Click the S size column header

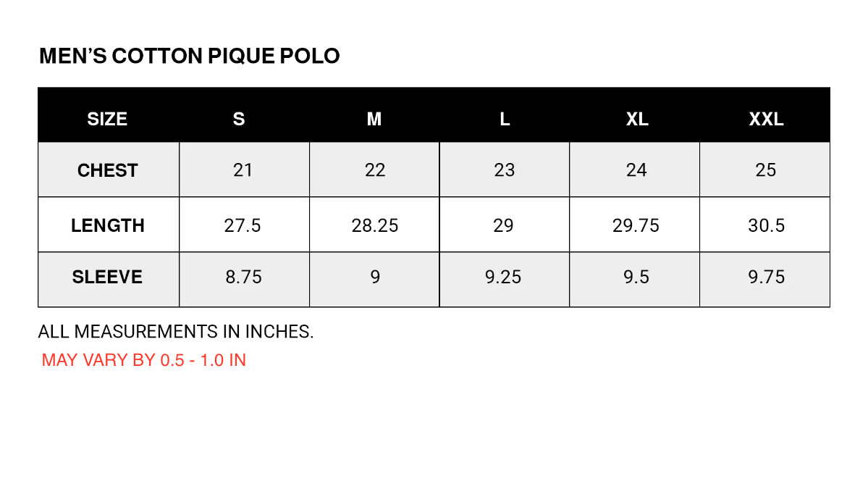[239, 119]
